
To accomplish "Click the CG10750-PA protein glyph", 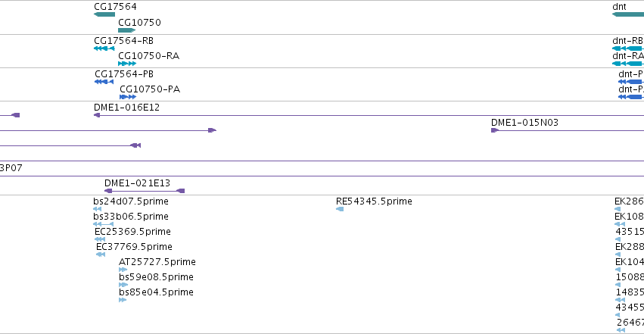I will pyautogui.click(x=128, y=97).
